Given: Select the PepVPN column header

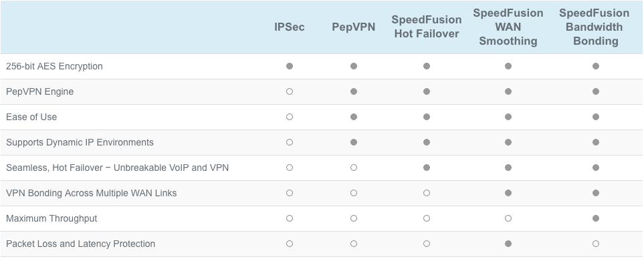Looking at the screenshot, I should (x=354, y=27).
